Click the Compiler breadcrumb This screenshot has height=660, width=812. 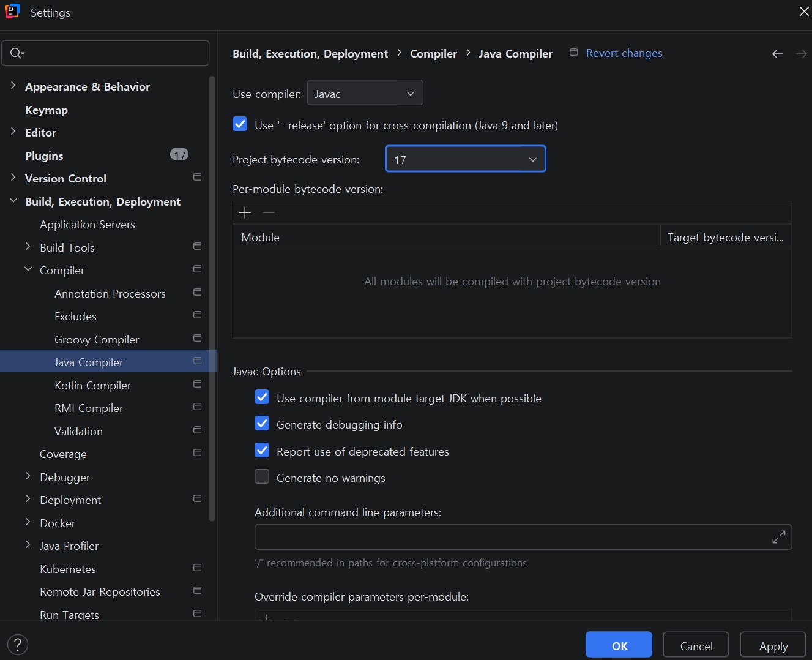(433, 54)
